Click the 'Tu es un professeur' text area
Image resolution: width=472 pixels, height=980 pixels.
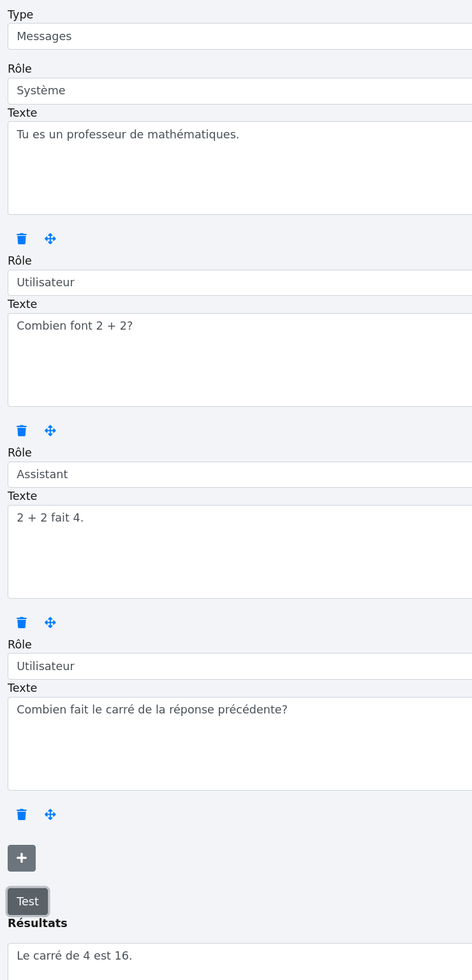240,168
